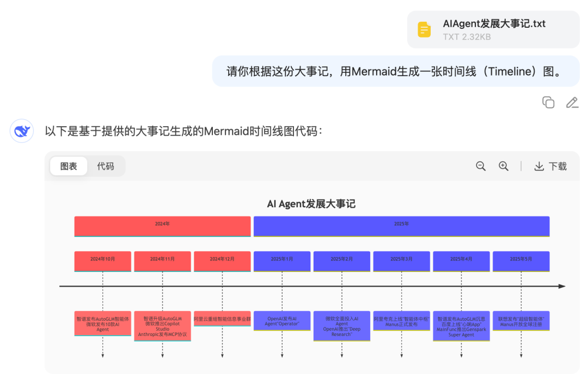Click the 2024年12月 period box
This screenshot has height=379, width=588.
pyautogui.click(x=222, y=262)
